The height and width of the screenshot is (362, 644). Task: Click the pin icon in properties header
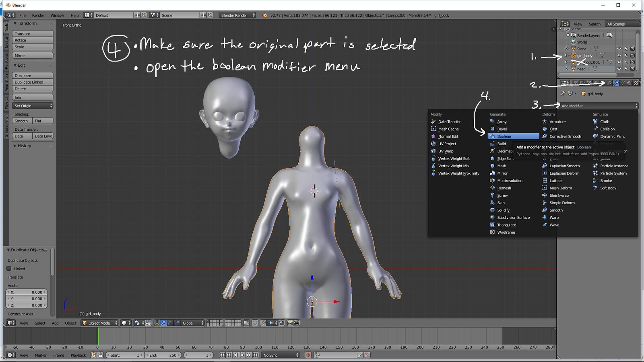[x=563, y=94]
